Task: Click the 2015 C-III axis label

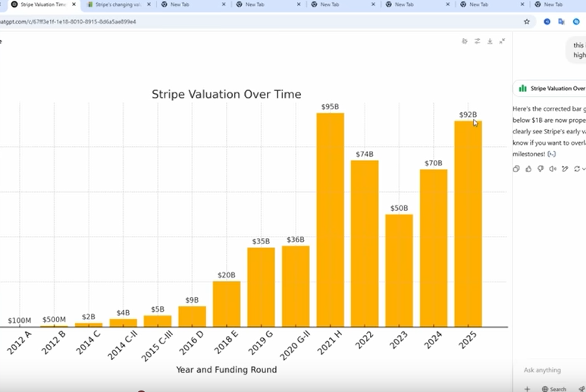Action: (157, 346)
